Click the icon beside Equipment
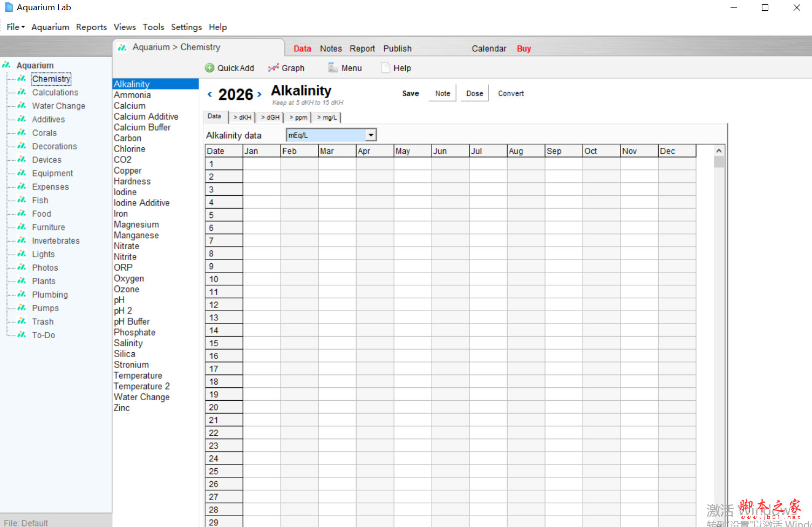The height and width of the screenshot is (527, 812). coord(22,173)
